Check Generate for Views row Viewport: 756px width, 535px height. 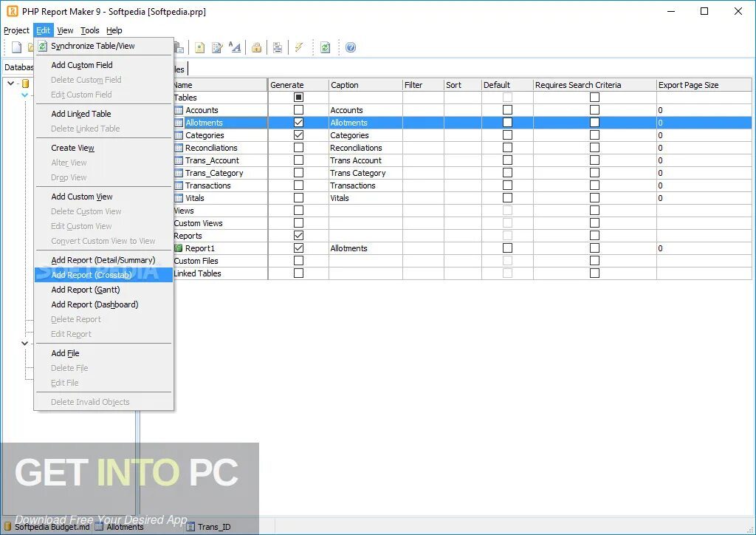[298, 211]
